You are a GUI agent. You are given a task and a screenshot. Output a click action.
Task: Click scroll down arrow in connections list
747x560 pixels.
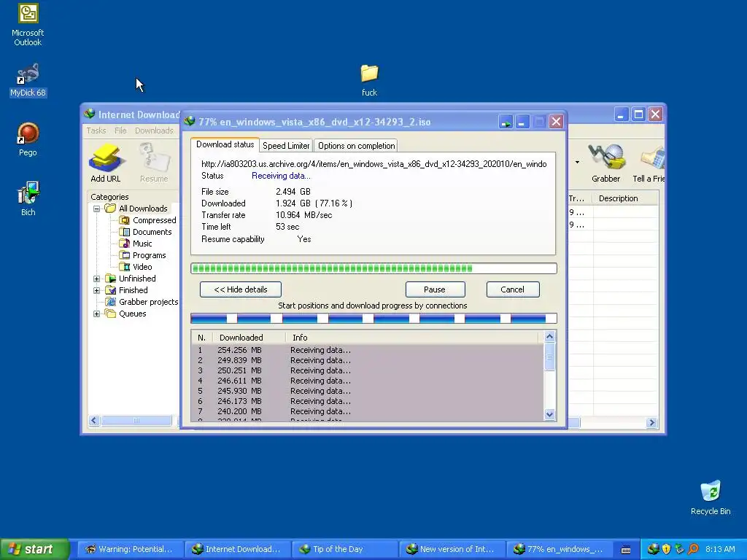549,414
